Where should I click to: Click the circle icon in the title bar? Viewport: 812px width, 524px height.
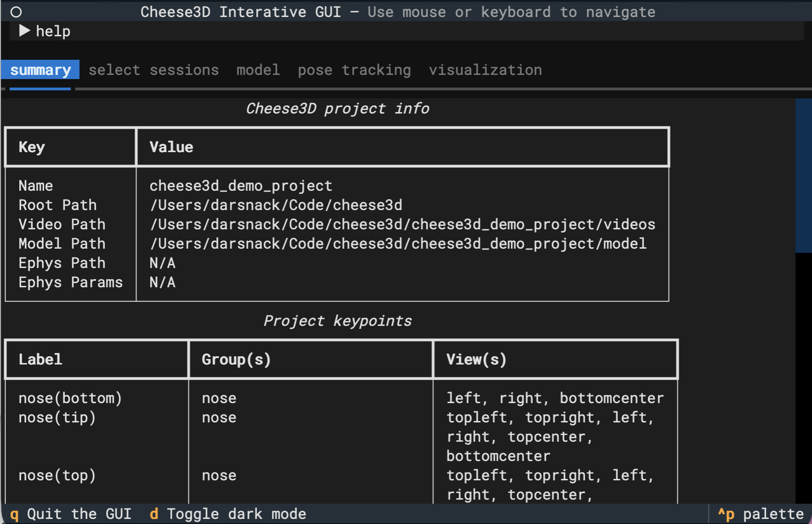click(x=16, y=12)
